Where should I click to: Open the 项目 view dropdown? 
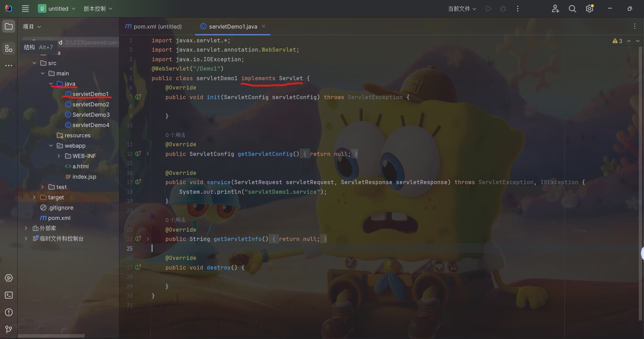[32, 27]
